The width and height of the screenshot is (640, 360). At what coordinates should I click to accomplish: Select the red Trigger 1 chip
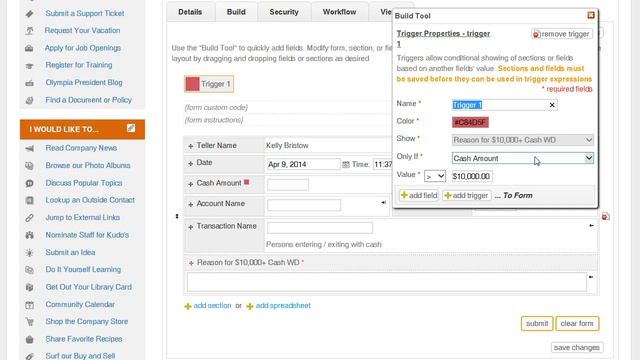(x=209, y=84)
